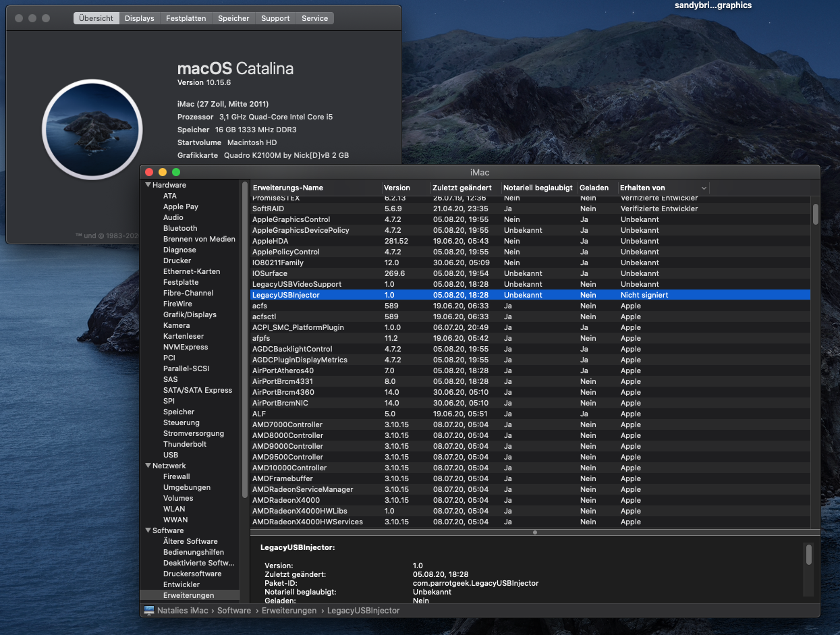Select the AirPortAtheros40 row

[x=530, y=370]
